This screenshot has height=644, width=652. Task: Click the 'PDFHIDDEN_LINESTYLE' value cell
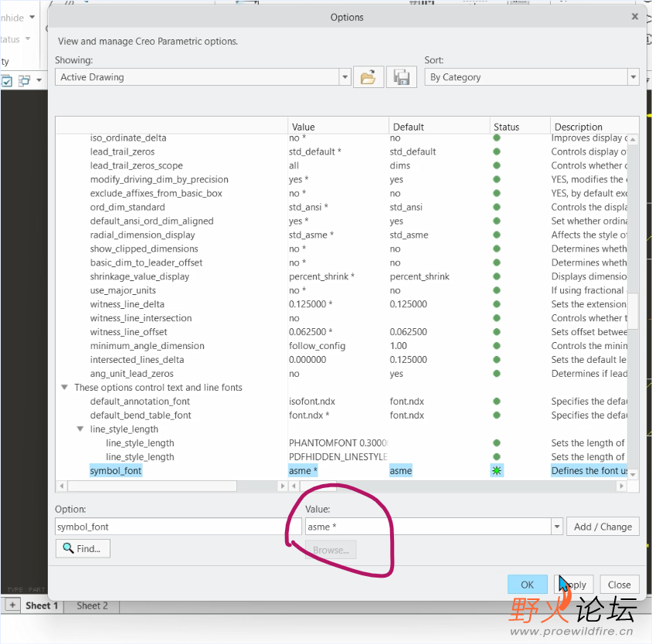pyautogui.click(x=338, y=456)
